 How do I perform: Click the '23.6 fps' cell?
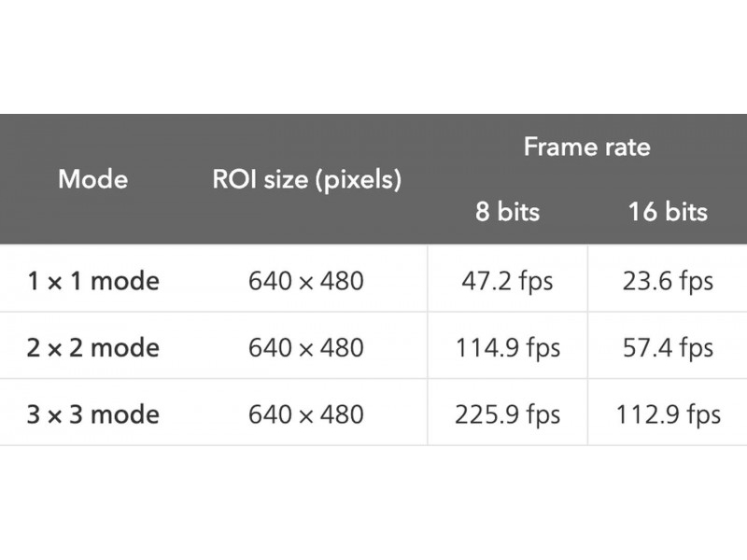(667, 280)
